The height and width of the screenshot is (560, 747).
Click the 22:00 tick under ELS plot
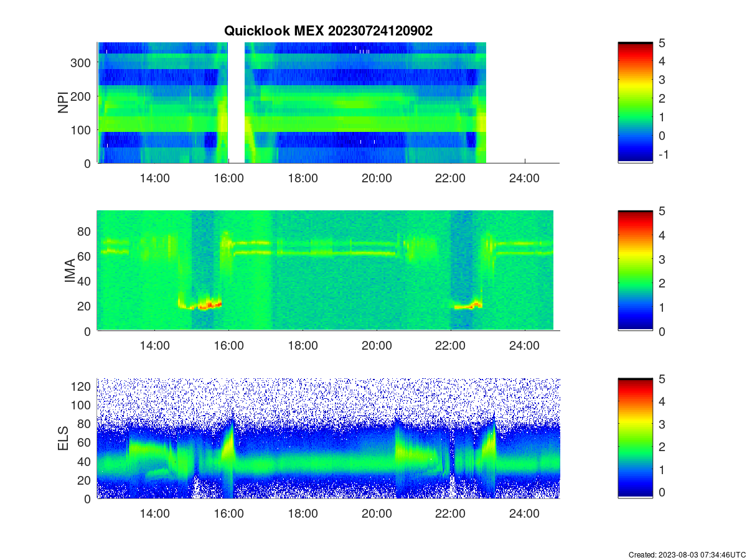(x=450, y=513)
